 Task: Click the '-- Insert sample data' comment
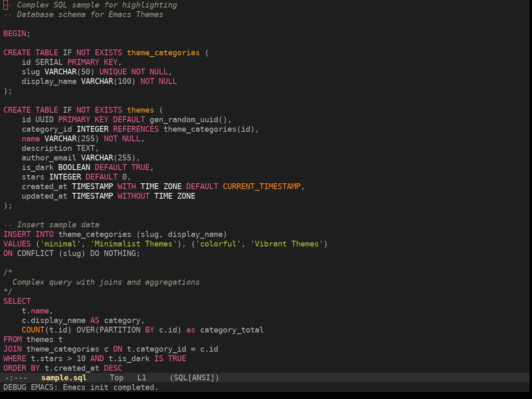(x=51, y=225)
